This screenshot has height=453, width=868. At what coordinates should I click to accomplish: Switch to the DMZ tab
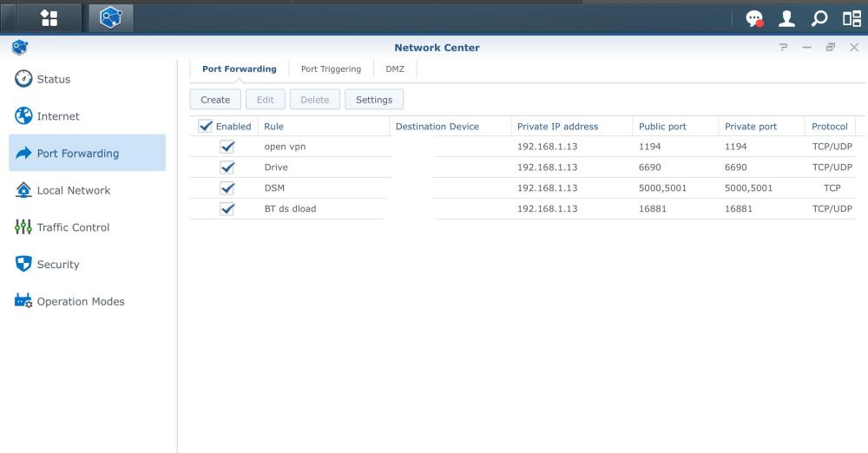tap(395, 69)
